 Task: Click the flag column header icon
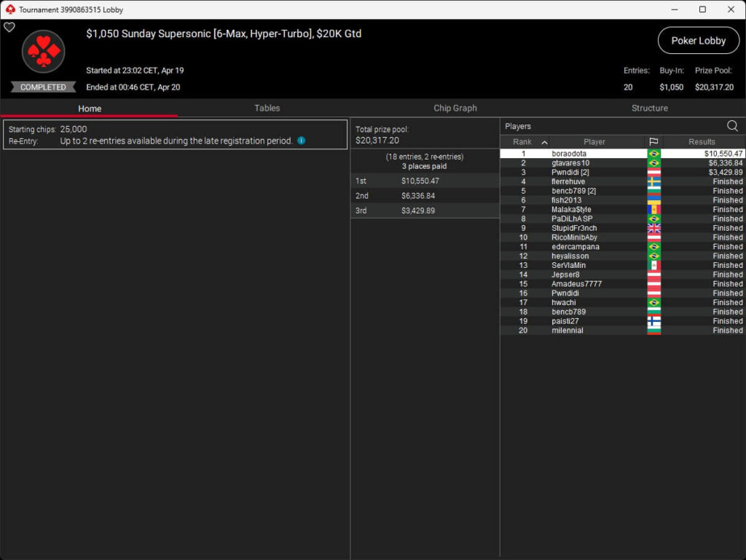tap(653, 142)
